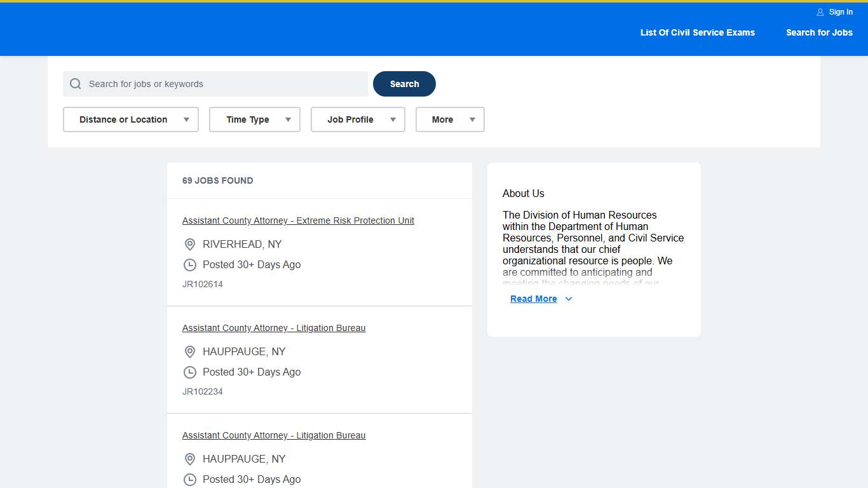Click location pin of JR102234 listing

click(189, 352)
